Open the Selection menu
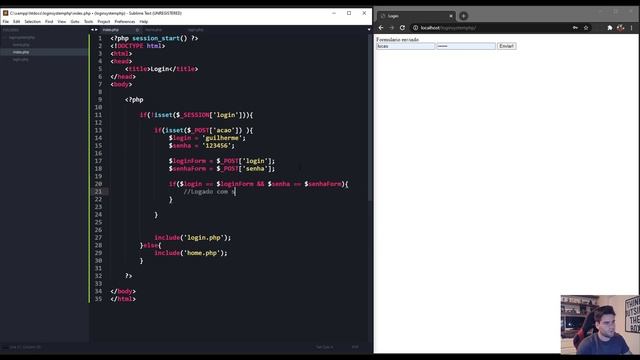Image resolution: width=640 pixels, height=360 pixels. (33, 22)
